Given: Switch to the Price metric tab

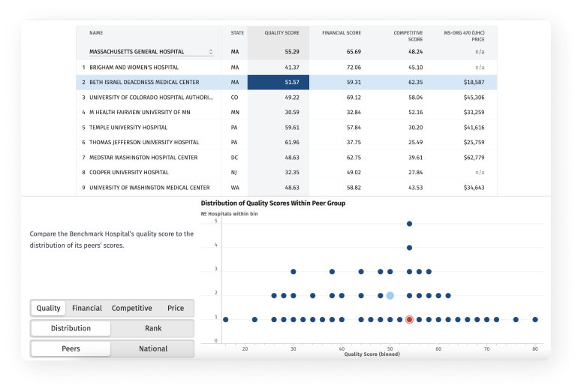Looking at the screenshot, I should tap(176, 308).
